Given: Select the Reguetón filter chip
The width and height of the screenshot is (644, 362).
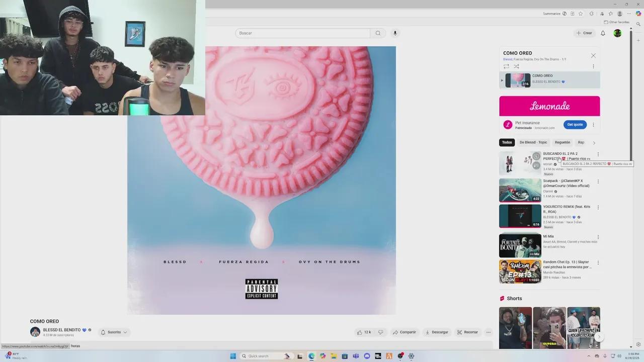Looking at the screenshot, I should coord(562,142).
